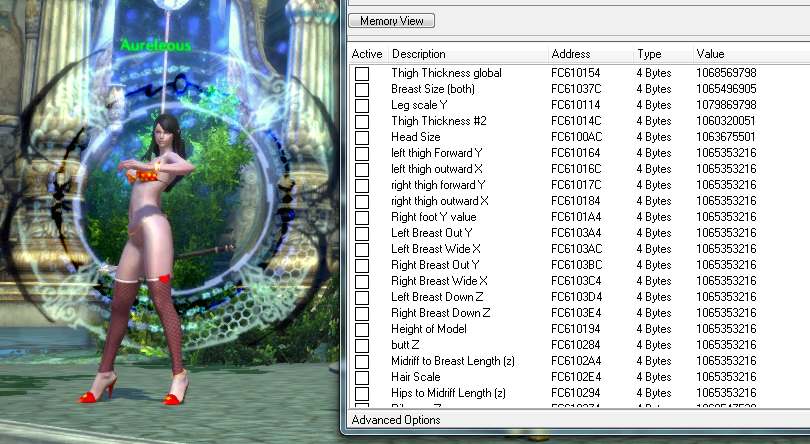Select the Head Size value 1063675501
810x444 pixels.
(725, 137)
